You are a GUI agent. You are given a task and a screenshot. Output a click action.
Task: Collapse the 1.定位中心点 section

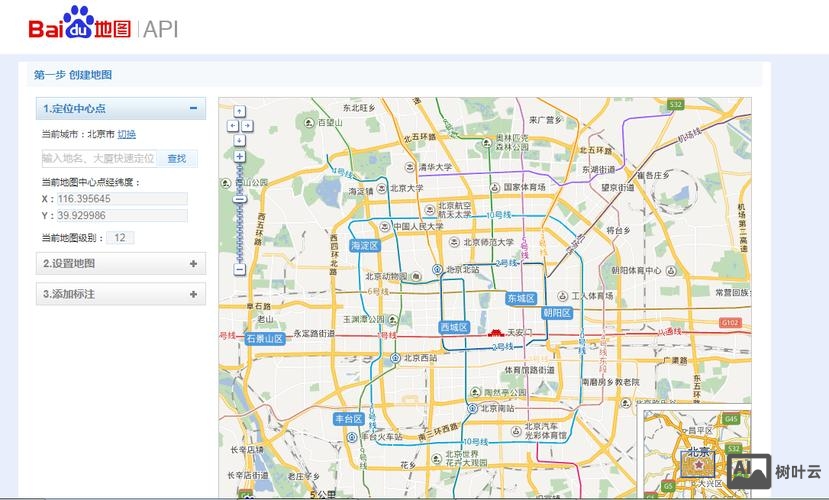[194, 108]
